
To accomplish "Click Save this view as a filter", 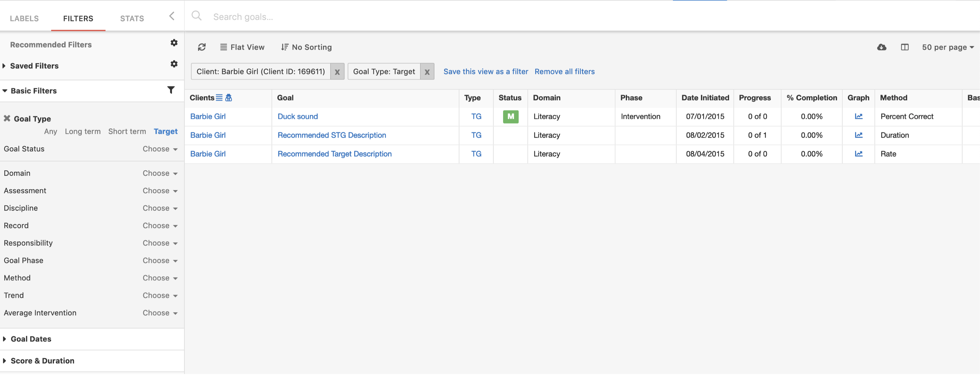I will [485, 72].
